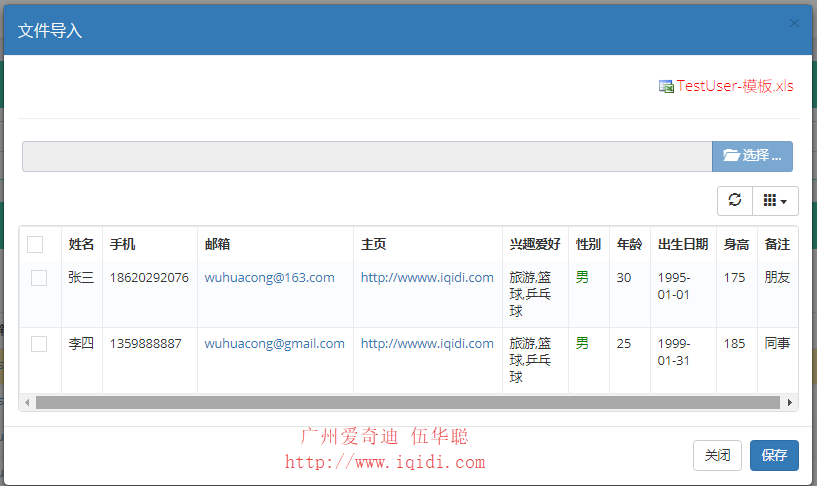Viewport: 817px width, 486px height.
Task: Check the row checkbox for 李四
Action: click(x=39, y=344)
